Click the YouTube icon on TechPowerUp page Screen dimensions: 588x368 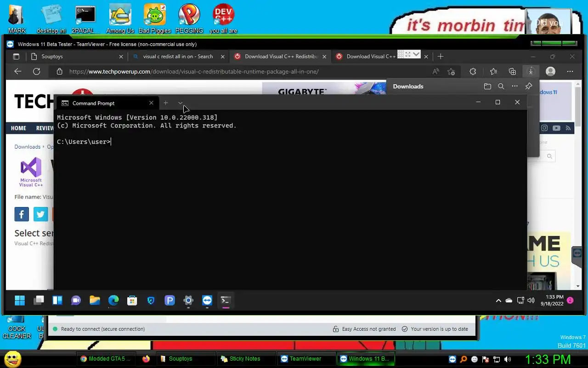coord(556,128)
